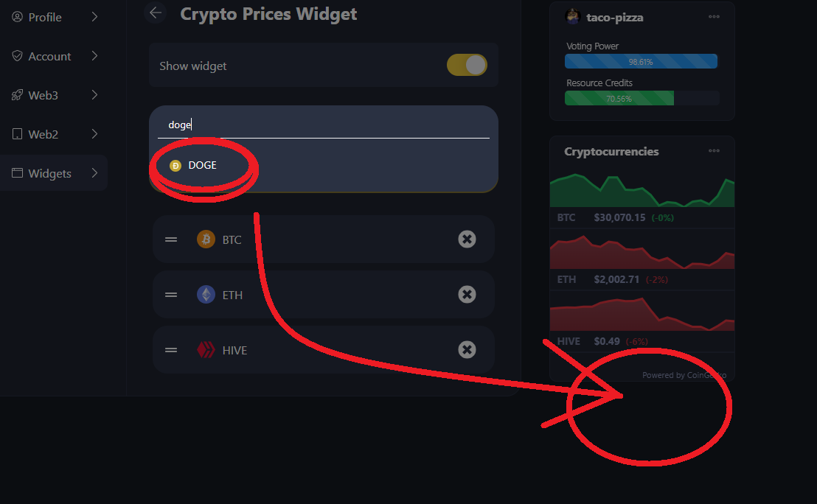The height and width of the screenshot is (504, 817).
Task: Click the back arrow beside Crypto Prices Widget
Action: (x=156, y=13)
